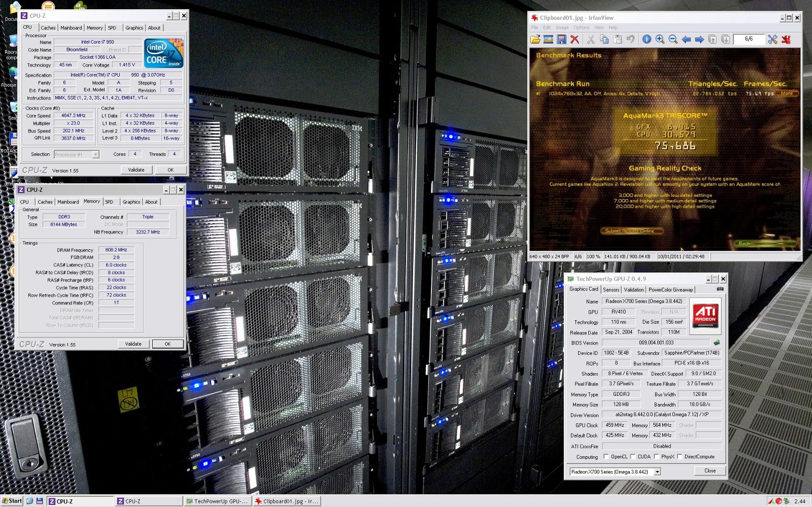
Task: Expand the Processor #1 selection dropdown
Action: click(95, 154)
